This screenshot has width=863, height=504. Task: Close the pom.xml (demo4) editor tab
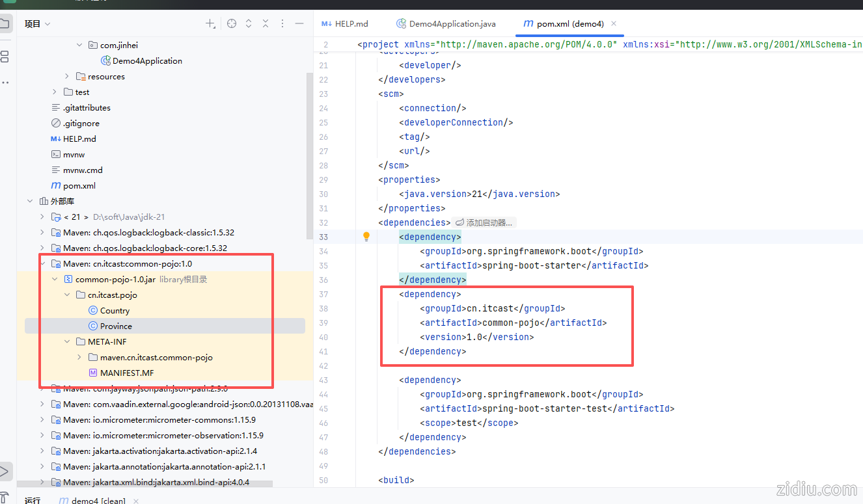[614, 24]
